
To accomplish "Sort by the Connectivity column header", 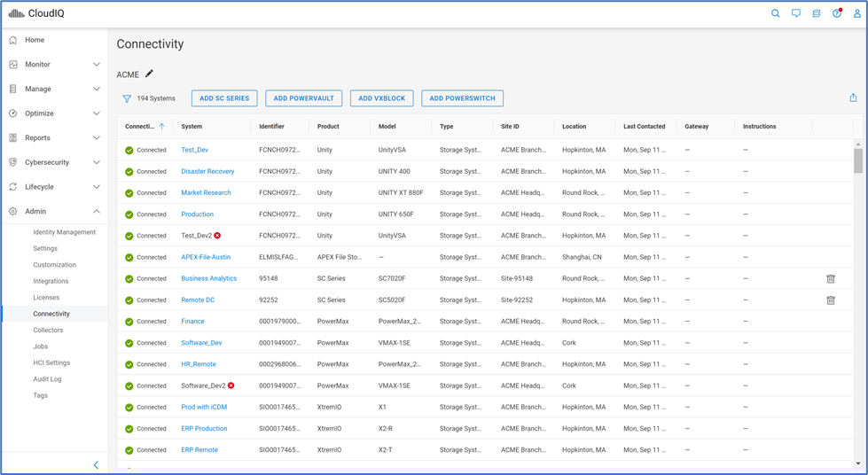I will pyautogui.click(x=140, y=127).
